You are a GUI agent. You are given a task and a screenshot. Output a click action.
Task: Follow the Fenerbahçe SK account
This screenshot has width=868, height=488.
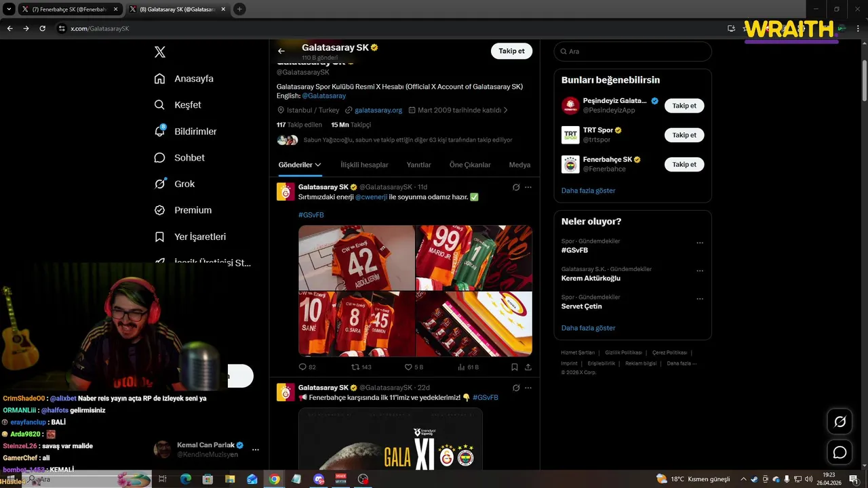pyautogui.click(x=684, y=164)
